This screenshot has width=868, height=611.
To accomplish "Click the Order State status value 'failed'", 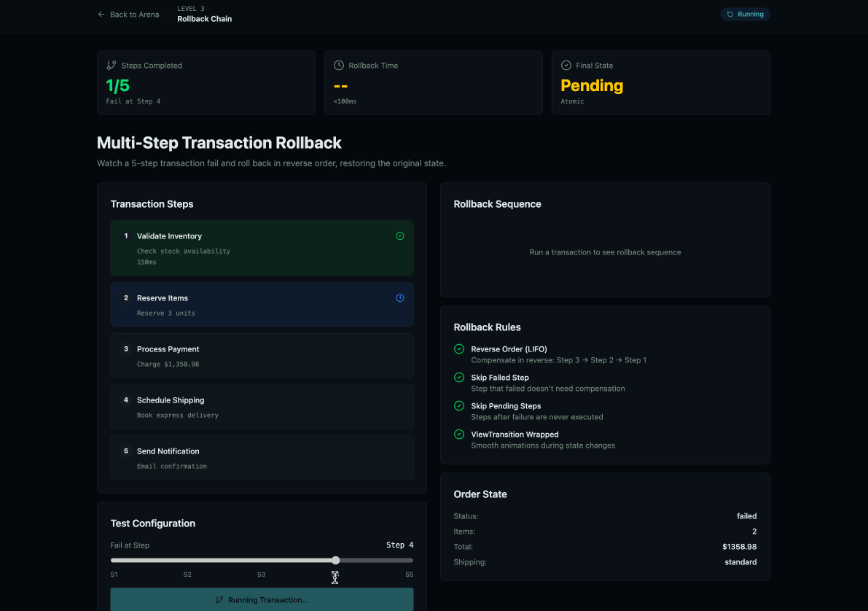I will [746, 515].
